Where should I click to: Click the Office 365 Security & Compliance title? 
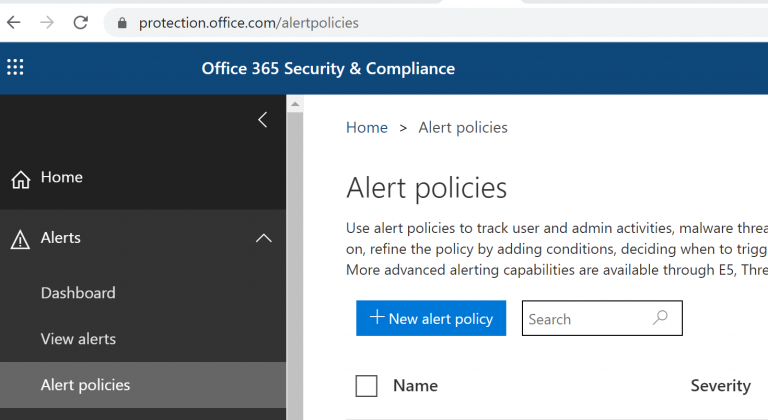[x=328, y=69]
